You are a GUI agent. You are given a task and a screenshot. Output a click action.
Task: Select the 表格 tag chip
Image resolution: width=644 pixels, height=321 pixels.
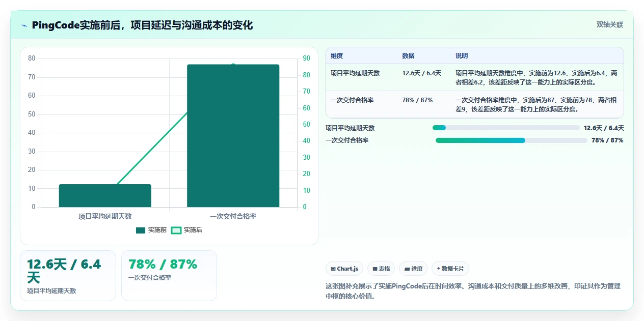381,269
